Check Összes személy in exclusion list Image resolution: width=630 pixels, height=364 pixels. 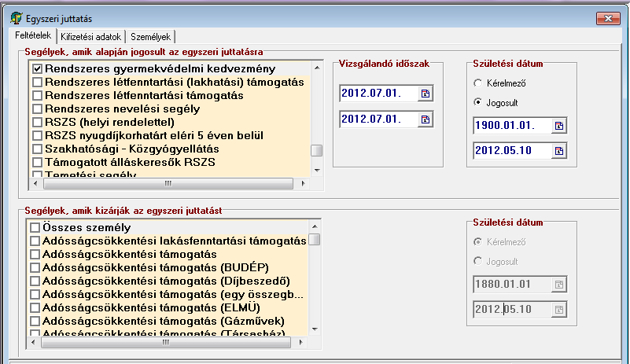click(x=35, y=227)
